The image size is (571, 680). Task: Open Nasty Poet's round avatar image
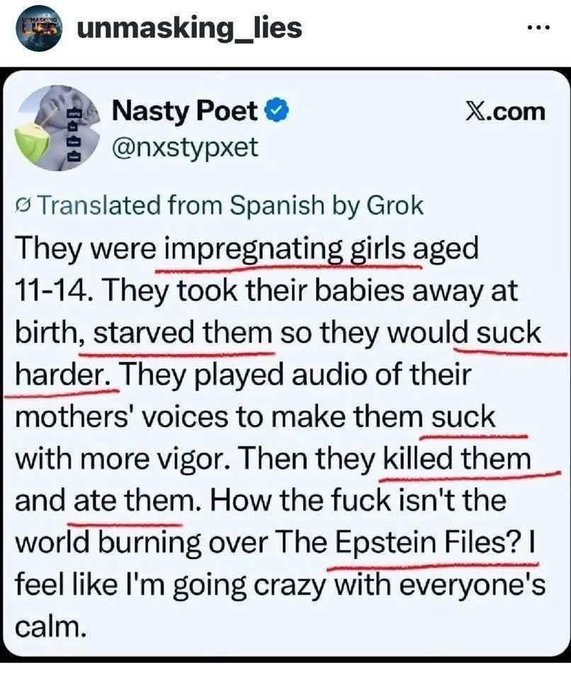tap(58, 128)
